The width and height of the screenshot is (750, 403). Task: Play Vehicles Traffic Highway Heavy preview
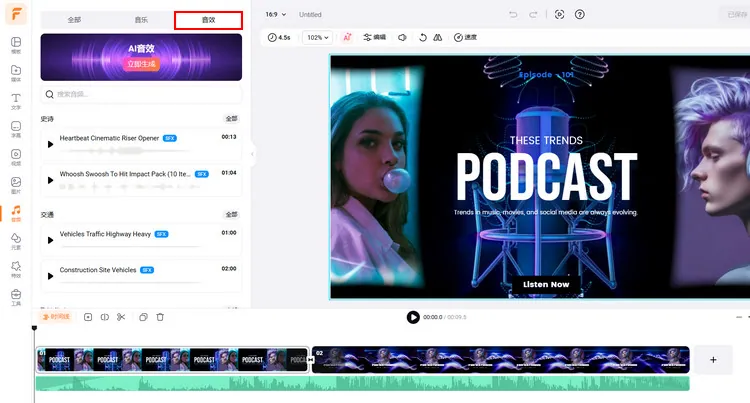50,240
